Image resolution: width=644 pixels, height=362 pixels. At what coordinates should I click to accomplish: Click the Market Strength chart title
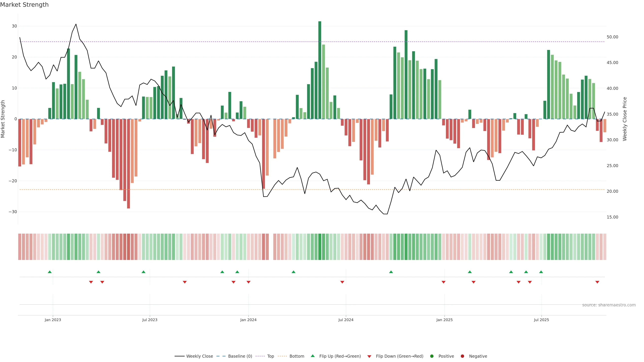tap(24, 5)
